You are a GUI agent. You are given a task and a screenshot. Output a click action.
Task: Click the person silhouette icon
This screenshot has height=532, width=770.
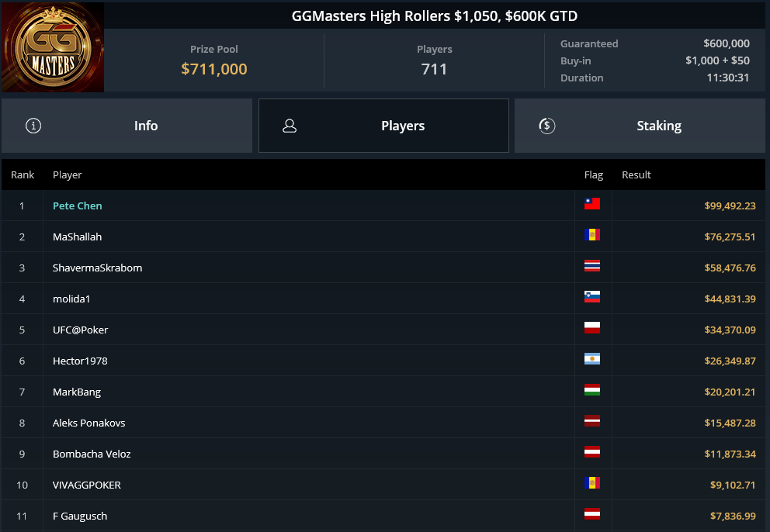(290, 126)
